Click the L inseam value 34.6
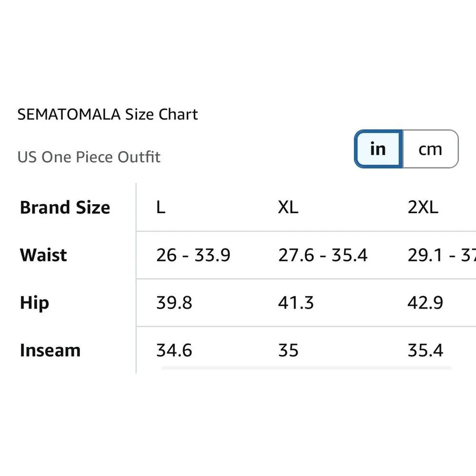Viewport: 476px width, 476px height. (x=174, y=350)
